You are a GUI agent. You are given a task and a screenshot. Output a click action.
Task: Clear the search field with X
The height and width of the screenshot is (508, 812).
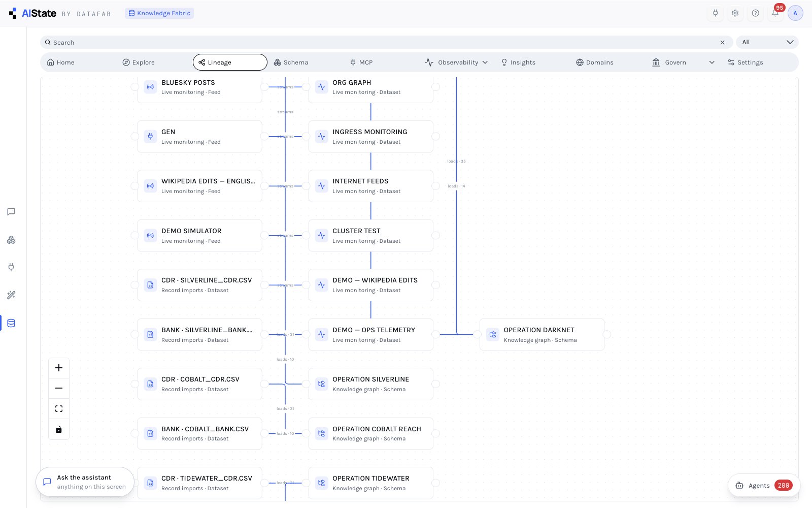[722, 43]
